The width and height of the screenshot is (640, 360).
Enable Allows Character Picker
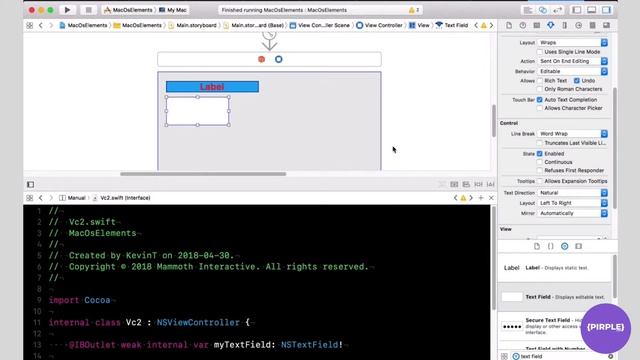click(x=540, y=108)
